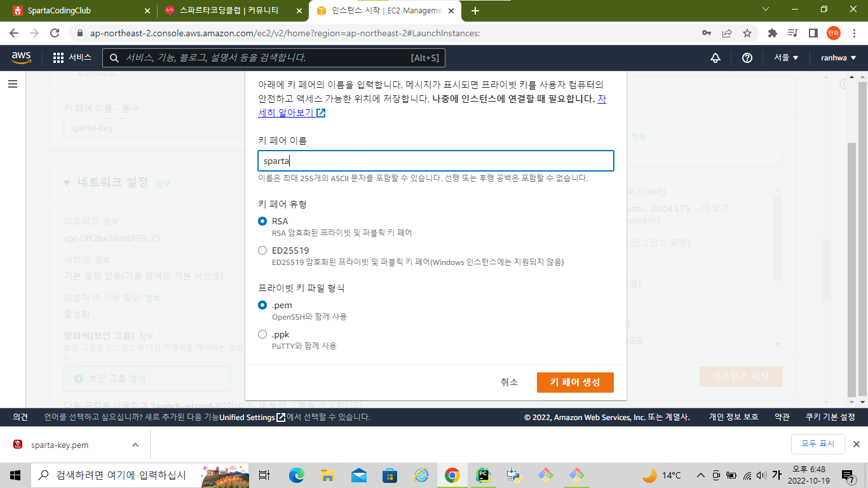Bookmark this page with the star icon
Screen dimensions: 868x488
pos(747,33)
